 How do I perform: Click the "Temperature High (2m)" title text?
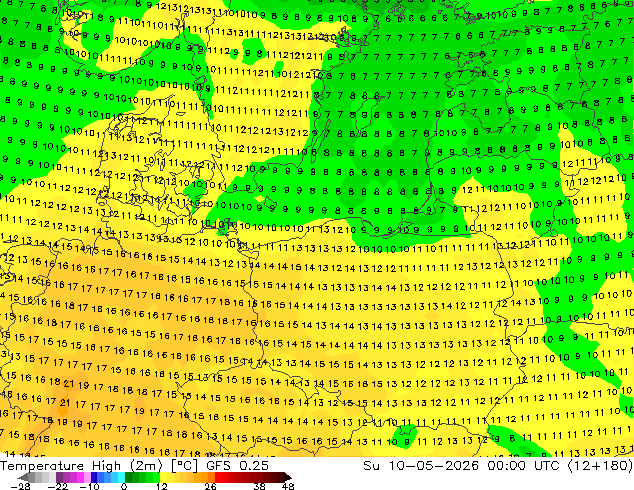(81, 466)
